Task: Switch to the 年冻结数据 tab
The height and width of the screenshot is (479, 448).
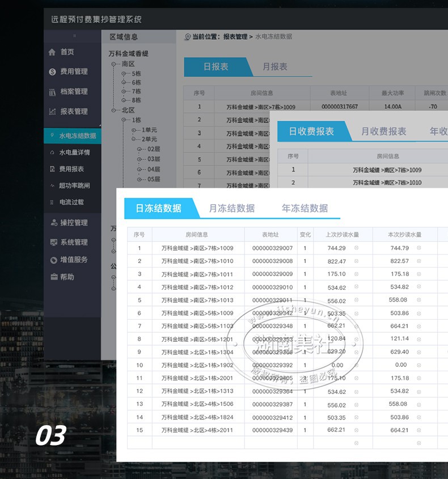Action: [305, 209]
